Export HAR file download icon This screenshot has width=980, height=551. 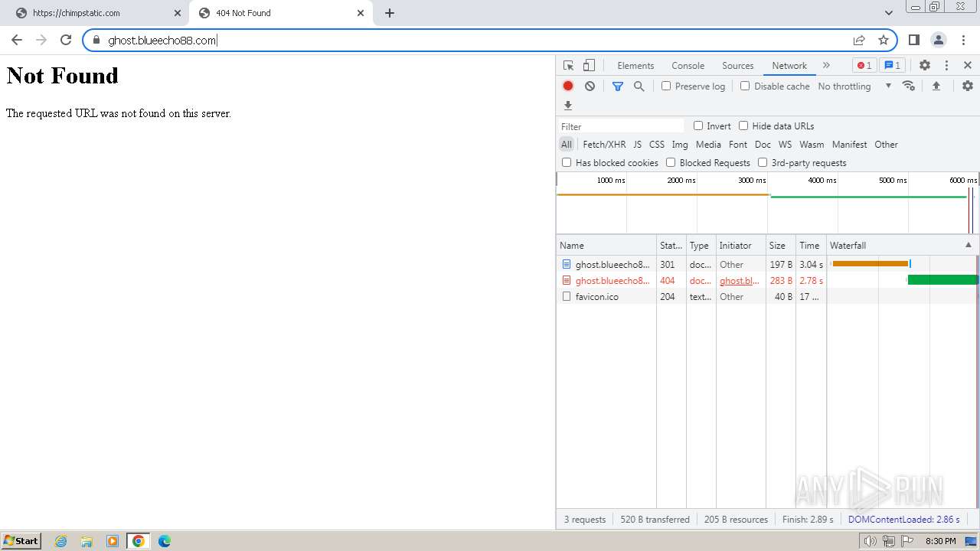pyautogui.click(x=568, y=106)
